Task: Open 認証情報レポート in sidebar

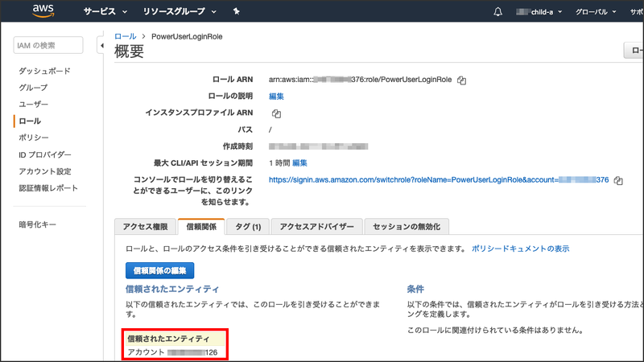Action: [48, 188]
